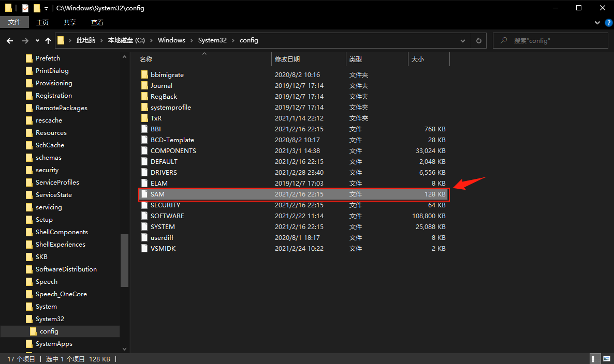
Task: Click the Forward navigation arrow
Action: 25,41
